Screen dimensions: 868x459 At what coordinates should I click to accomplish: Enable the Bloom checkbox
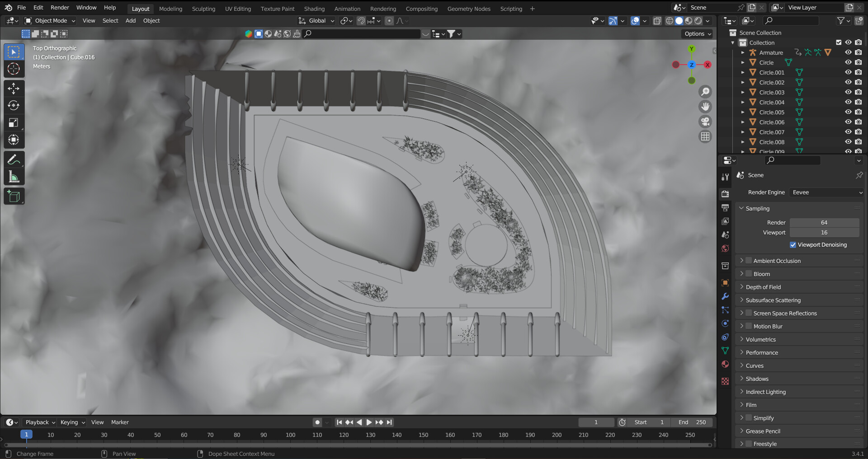pyautogui.click(x=749, y=274)
